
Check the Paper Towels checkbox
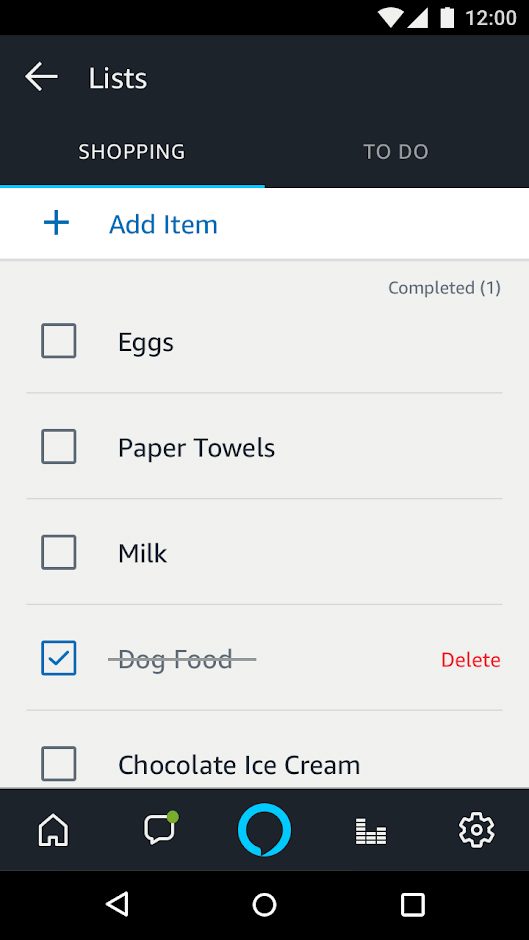point(59,447)
